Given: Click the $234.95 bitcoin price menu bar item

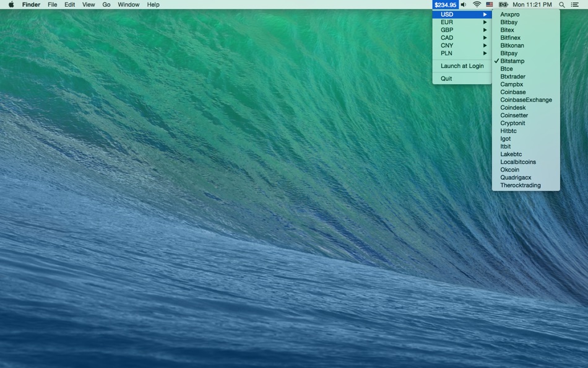Looking at the screenshot, I should coord(445,4).
